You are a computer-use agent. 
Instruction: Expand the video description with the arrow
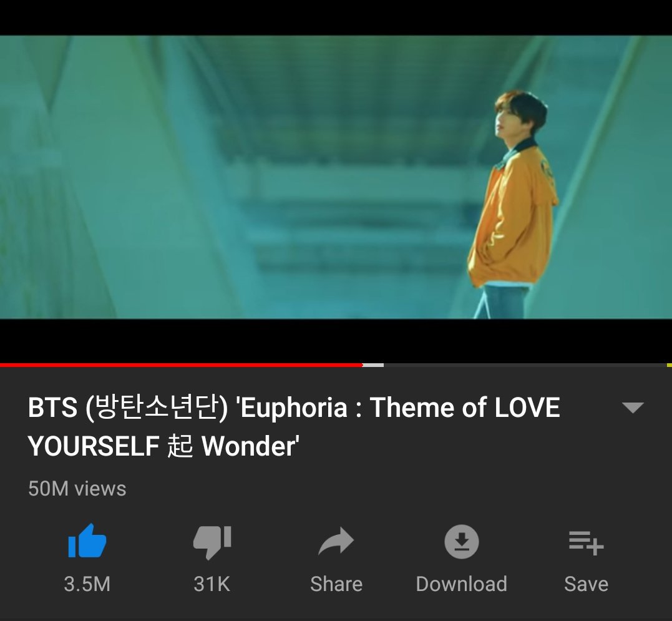click(x=633, y=408)
